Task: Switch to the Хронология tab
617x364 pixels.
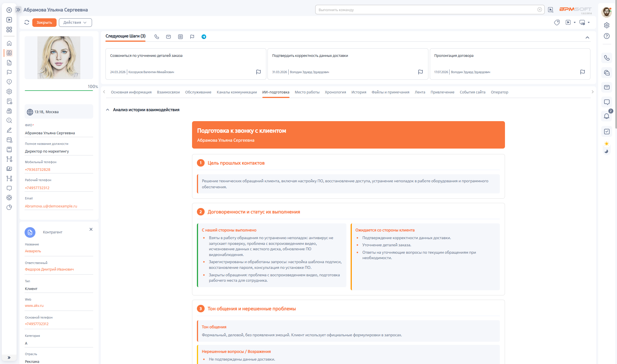Action: pyautogui.click(x=335, y=92)
